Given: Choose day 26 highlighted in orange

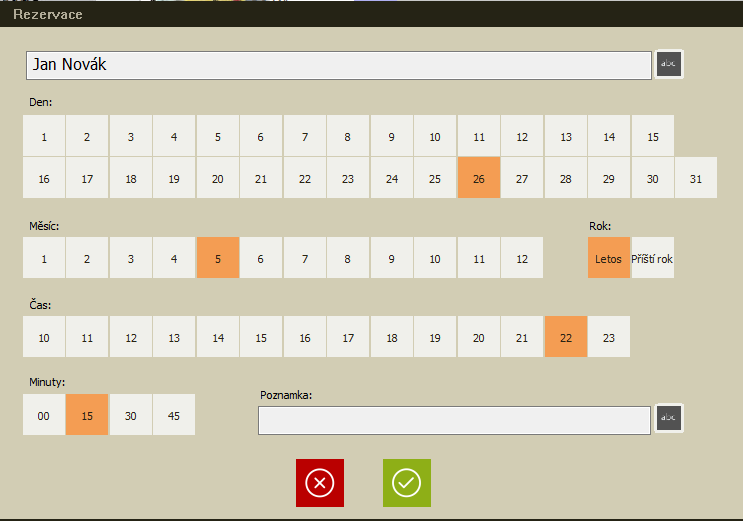Looking at the screenshot, I should [478, 179].
